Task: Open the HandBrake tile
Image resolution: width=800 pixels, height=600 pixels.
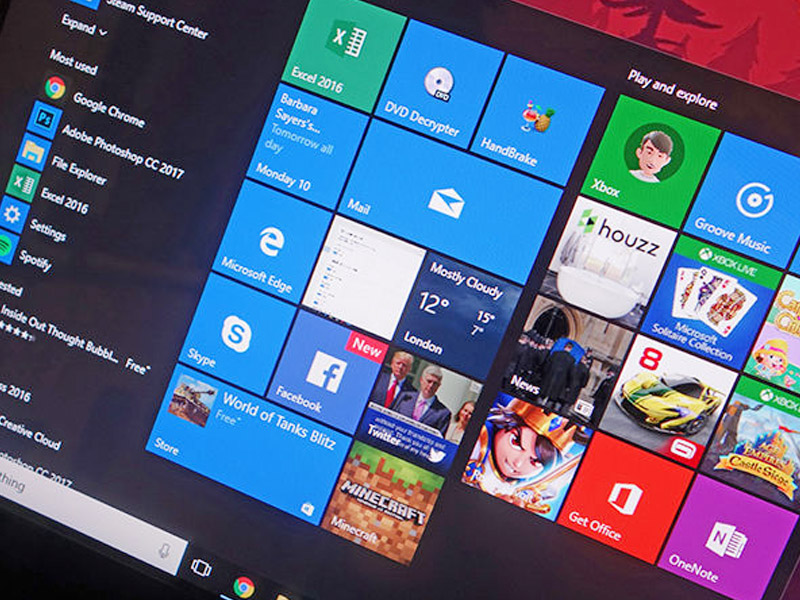Action: [x=537, y=121]
